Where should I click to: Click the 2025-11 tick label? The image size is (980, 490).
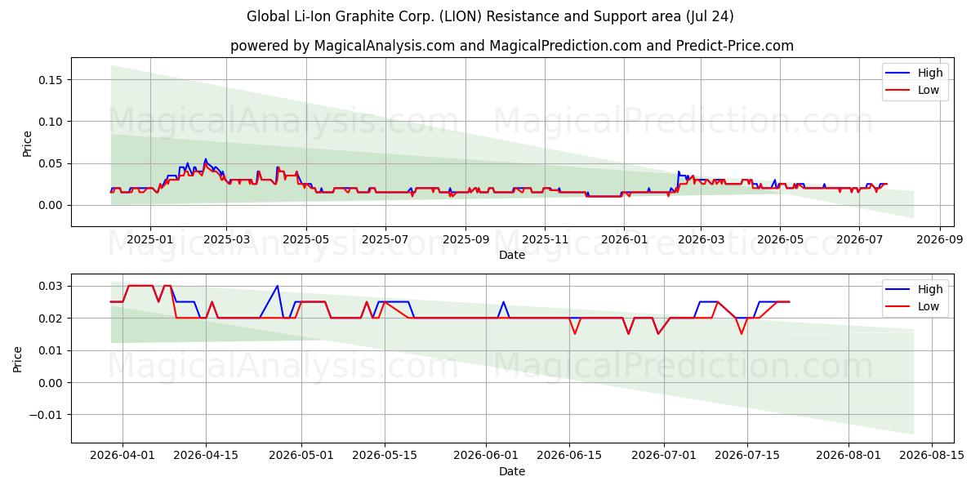coord(545,239)
